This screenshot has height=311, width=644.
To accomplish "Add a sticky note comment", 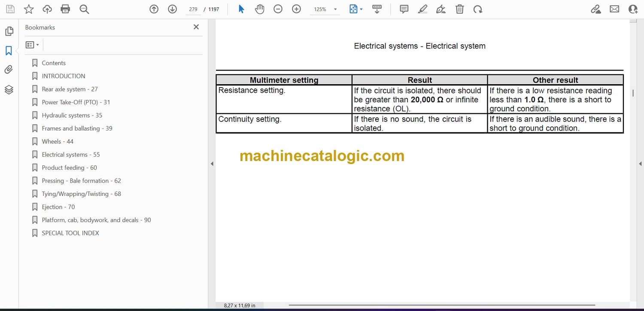I will pyautogui.click(x=404, y=9).
